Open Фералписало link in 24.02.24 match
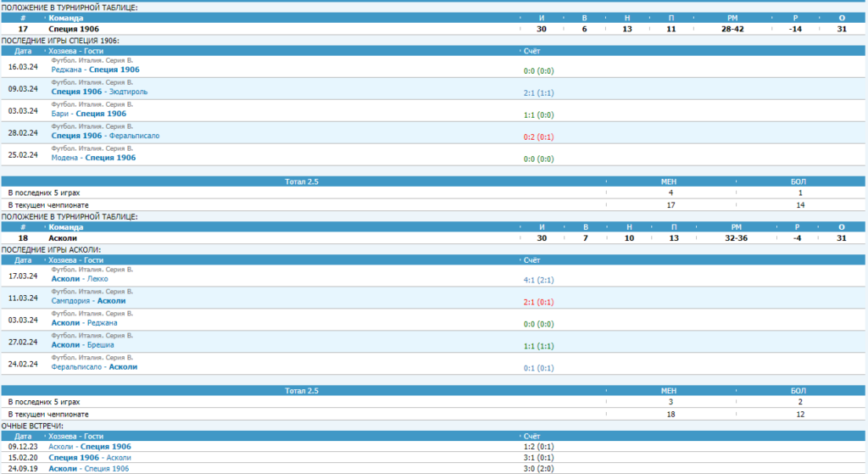The width and height of the screenshot is (868, 474). (76, 367)
